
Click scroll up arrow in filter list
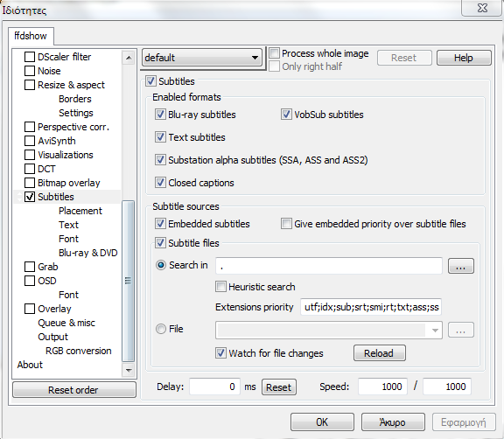pyautogui.click(x=129, y=58)
